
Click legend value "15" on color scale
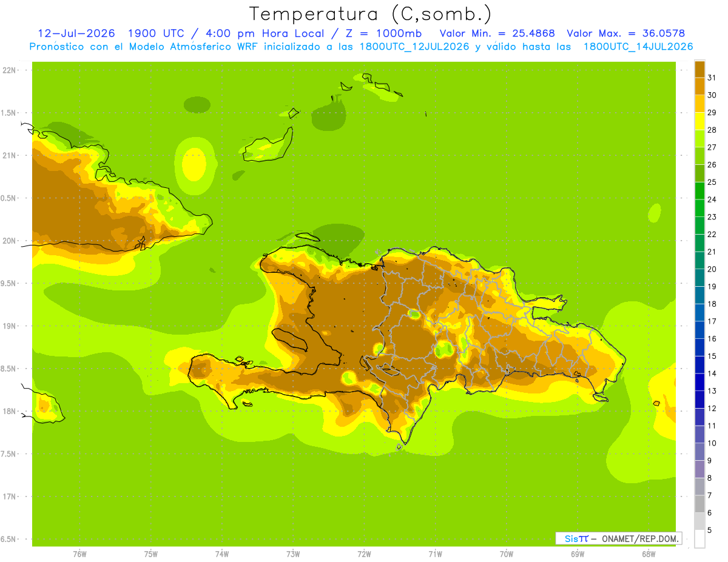pyautogui.click(x=712, y=356)
